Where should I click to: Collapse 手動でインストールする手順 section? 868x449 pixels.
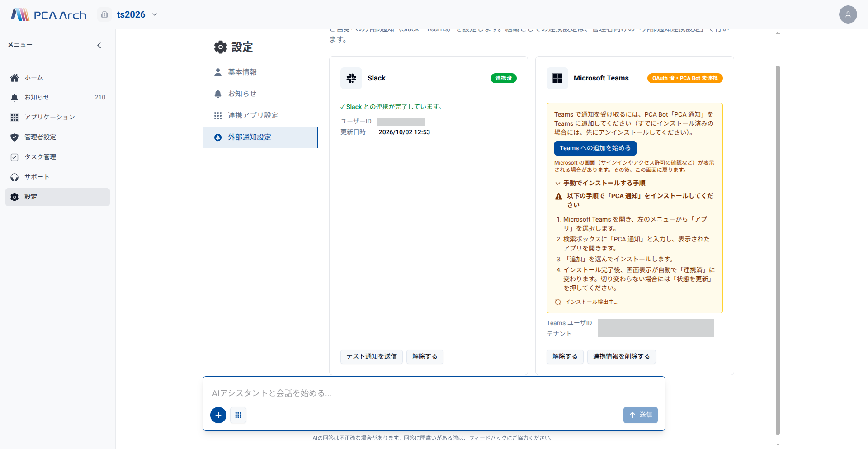(600, 183)
